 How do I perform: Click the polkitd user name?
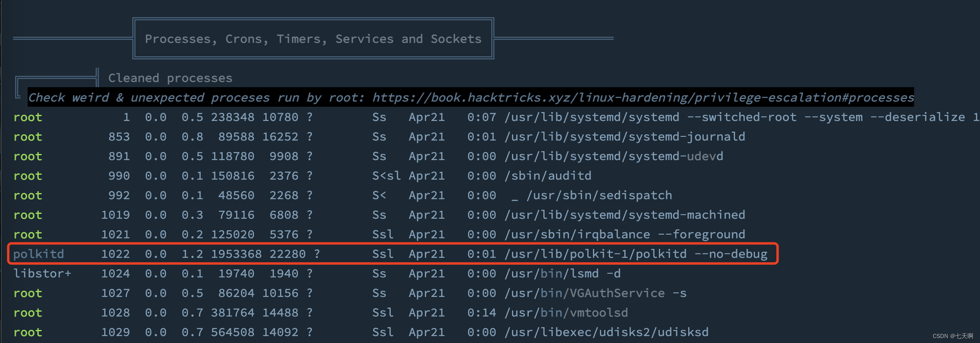[x=39, y=254]
